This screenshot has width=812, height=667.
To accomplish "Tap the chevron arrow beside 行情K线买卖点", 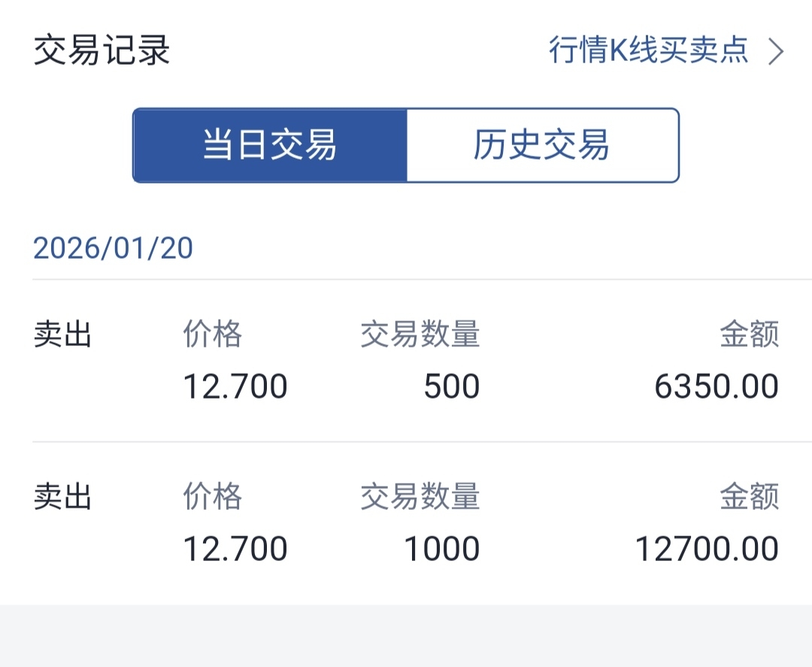I will 776,52.
